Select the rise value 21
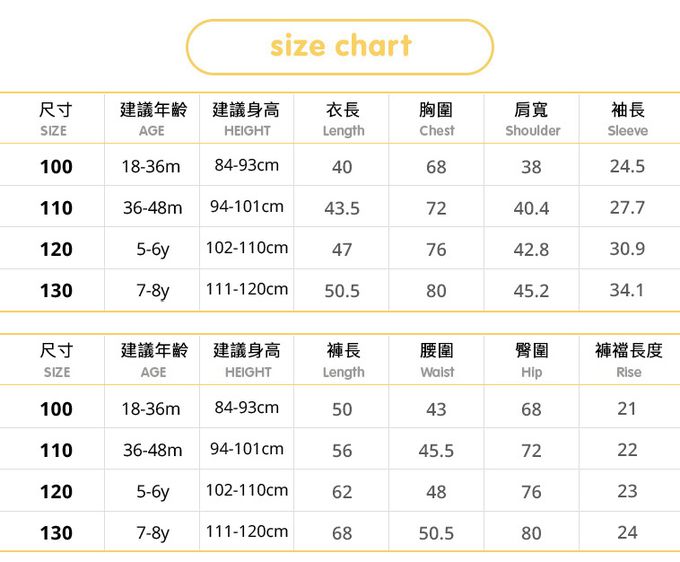680x562 pixels. pos(627,408)
